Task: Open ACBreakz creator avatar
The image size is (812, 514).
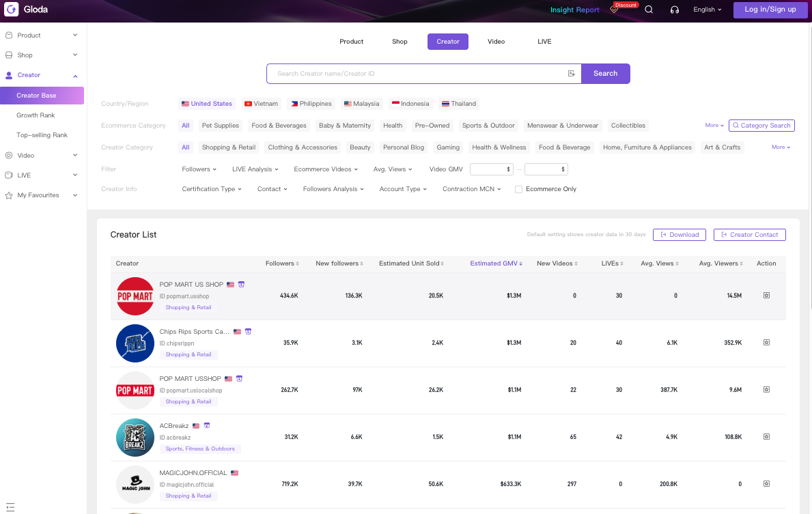Action: tap(135, 438)
